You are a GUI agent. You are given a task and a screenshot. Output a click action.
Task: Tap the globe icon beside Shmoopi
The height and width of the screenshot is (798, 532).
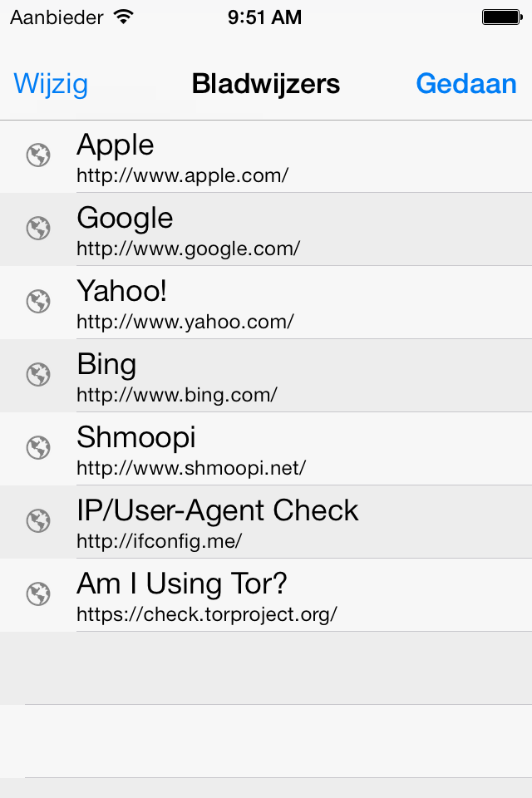tap(38, 448)
